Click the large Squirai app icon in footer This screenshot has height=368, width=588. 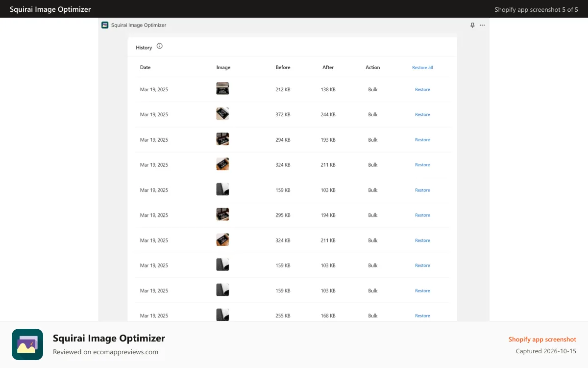[27, 344]
